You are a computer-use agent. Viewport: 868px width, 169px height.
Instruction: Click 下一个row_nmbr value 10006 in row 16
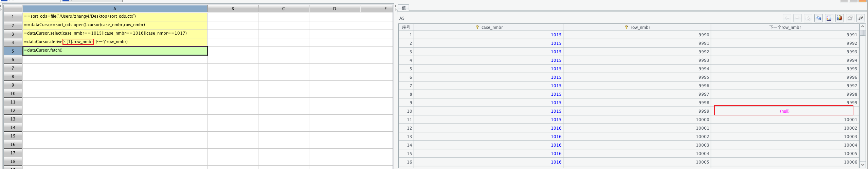pyautogui.click(x=785, y=162)
